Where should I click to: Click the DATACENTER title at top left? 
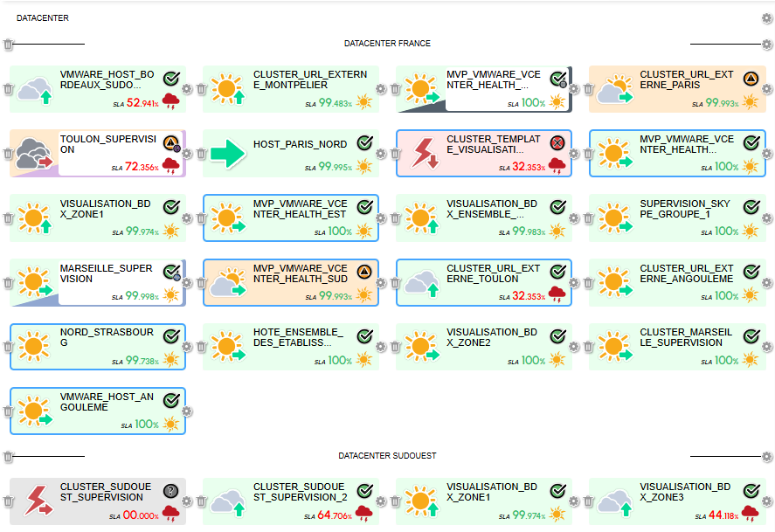click(43, 18)
